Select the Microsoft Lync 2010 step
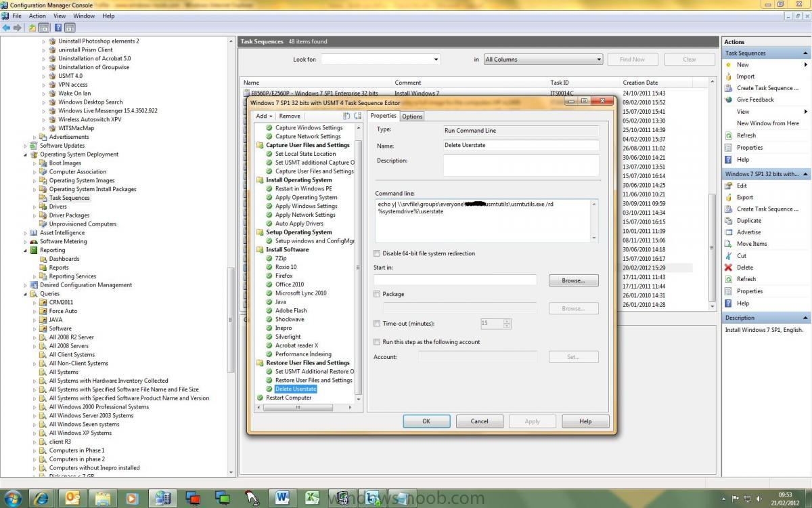 click(300, 293)
